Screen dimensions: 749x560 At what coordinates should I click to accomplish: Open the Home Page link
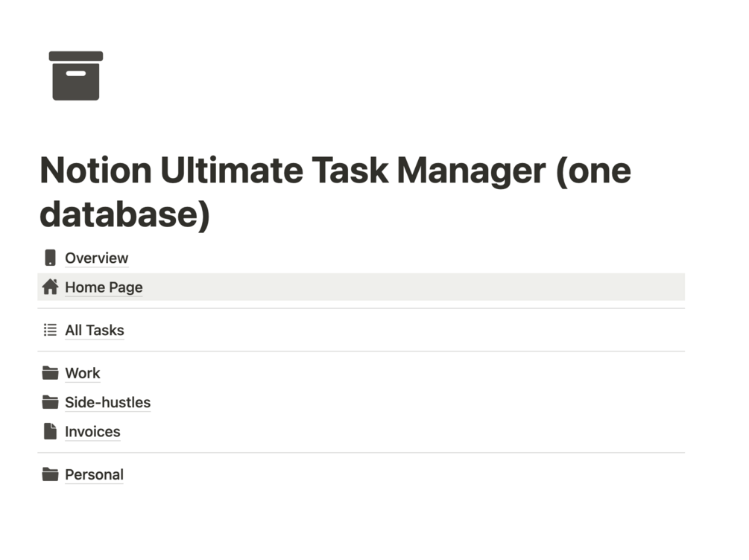click(104, 287)
